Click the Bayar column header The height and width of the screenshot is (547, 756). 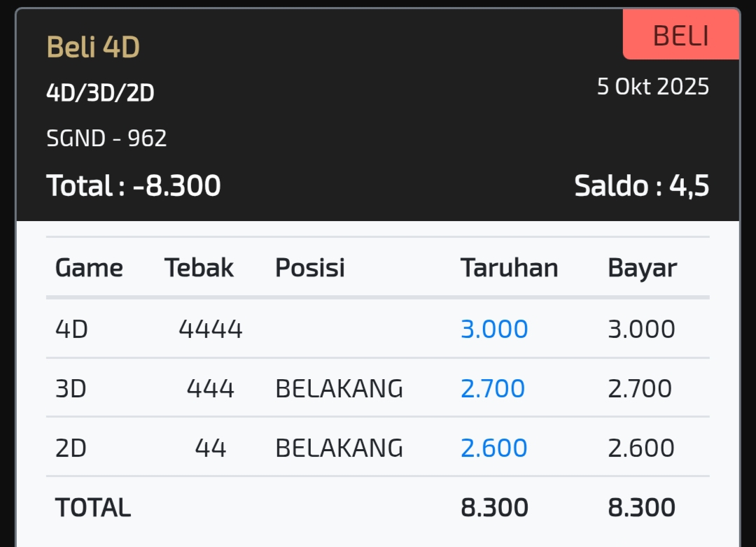pos(642,268)
